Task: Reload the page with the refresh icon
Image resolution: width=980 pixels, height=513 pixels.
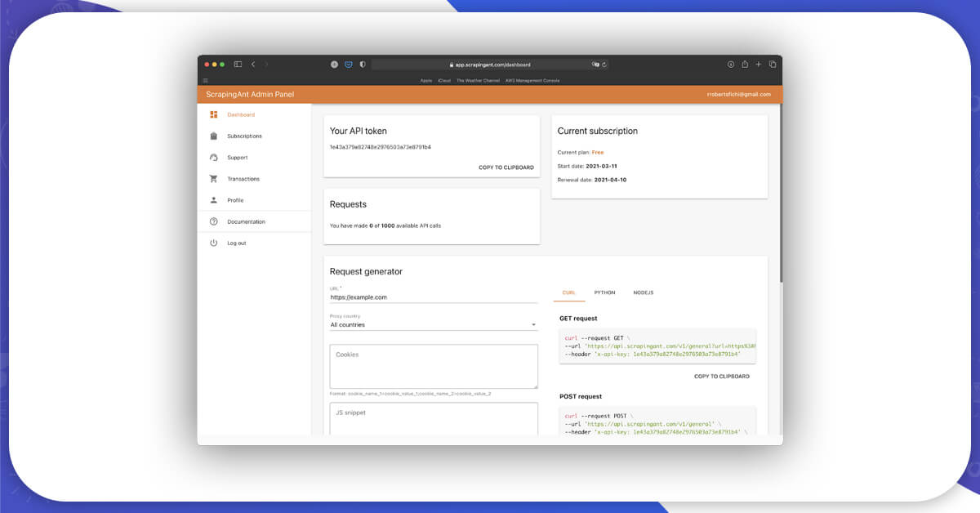Action: point(604,65)
